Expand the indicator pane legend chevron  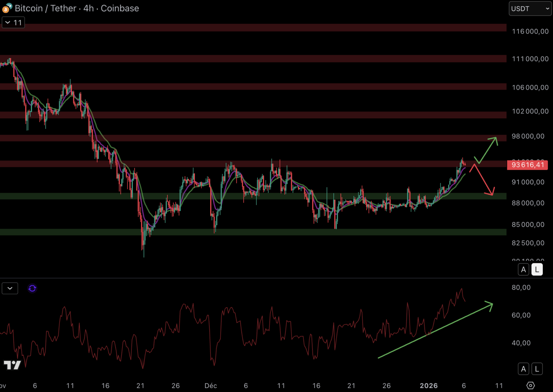(x=10, y=288)
